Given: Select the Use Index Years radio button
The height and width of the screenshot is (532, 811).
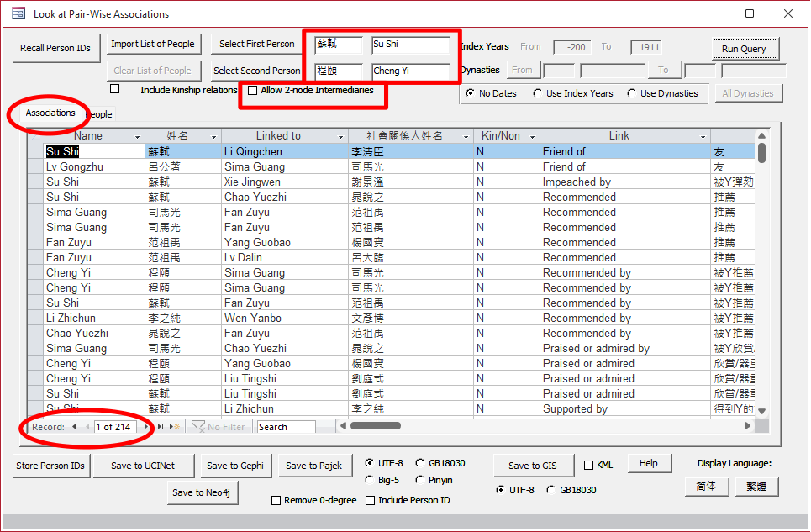Looking at the screenshot, I should point(538,93).
